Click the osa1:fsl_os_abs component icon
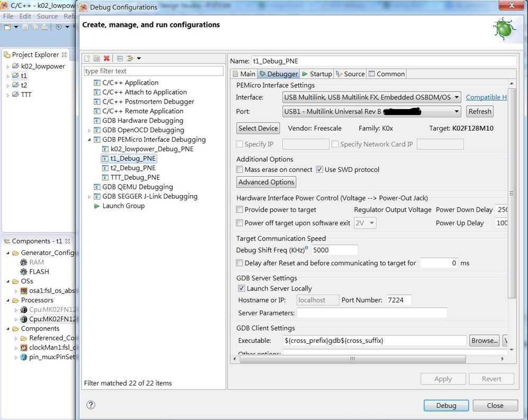 click(x=24, y=290)
